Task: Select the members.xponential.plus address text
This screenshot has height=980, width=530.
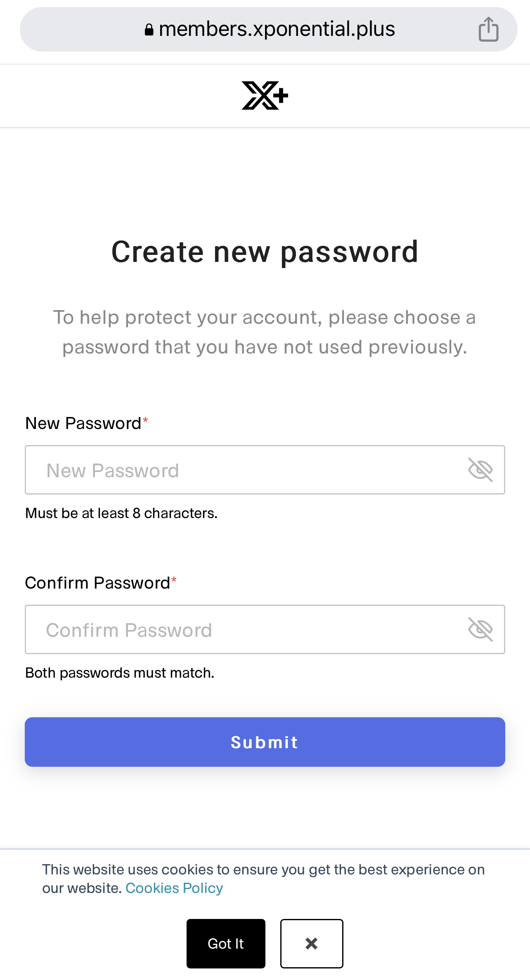Action: (x=277, y=29)
